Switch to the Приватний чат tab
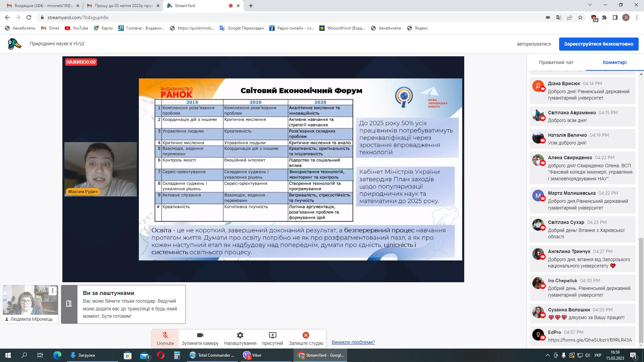644x362 pixels. coord(556,62)
